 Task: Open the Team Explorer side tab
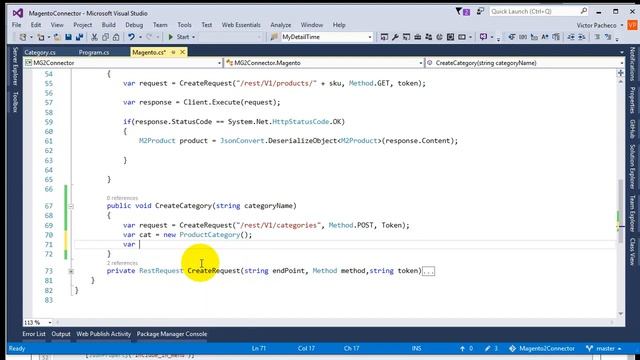(x=632, y=214)
